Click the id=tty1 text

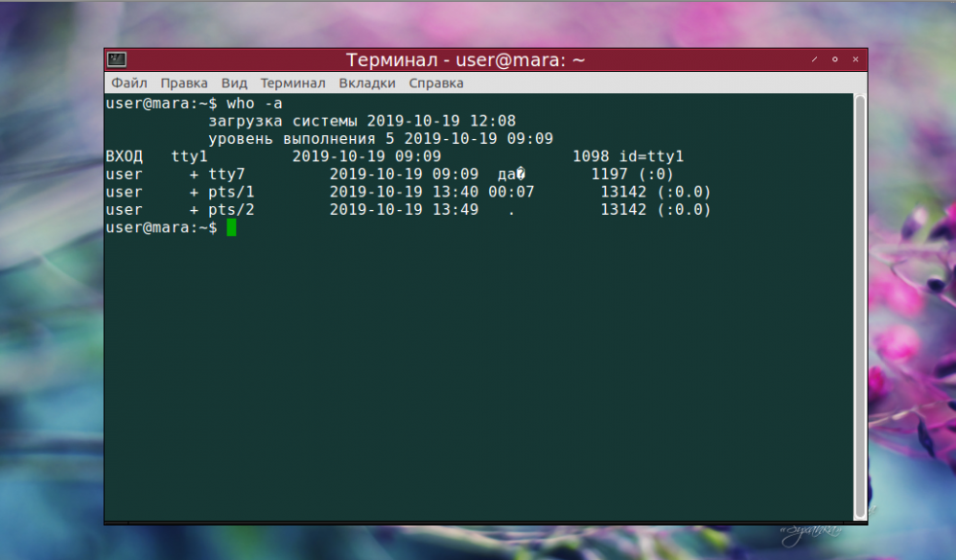(x=652, y=157)
